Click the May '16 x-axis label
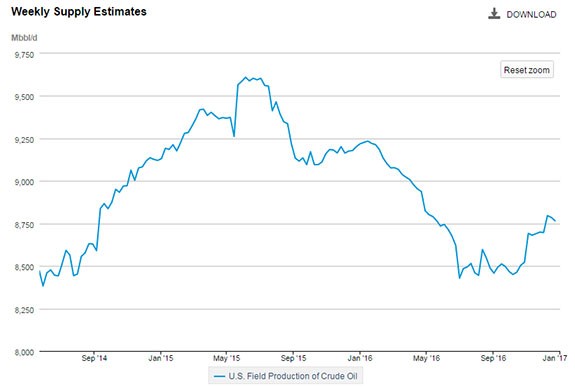 click(426, 358)
